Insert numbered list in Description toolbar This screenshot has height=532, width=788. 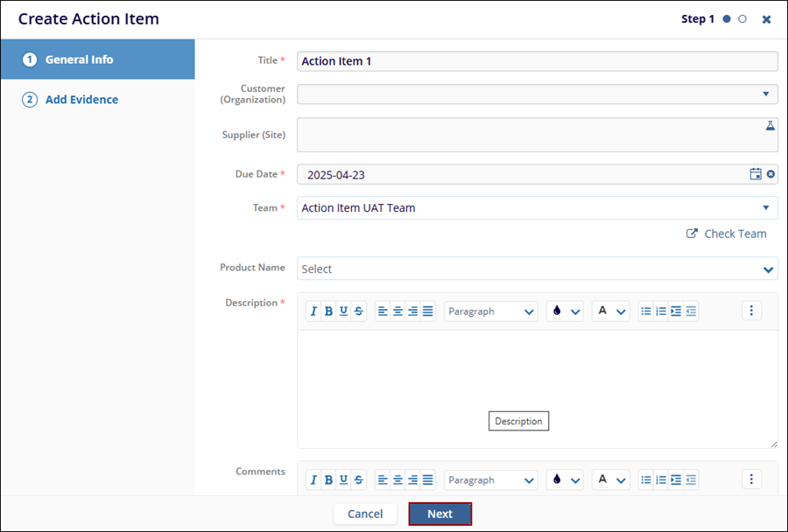coord(661,311)
